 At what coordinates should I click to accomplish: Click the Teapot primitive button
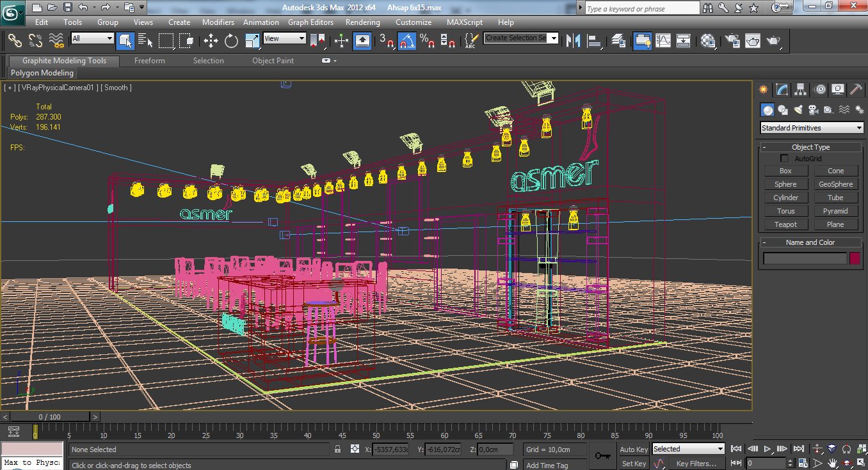tap(785, 224)
